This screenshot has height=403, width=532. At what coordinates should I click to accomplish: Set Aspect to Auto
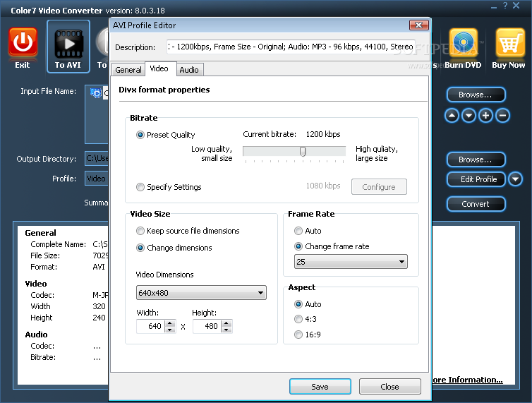[x=298, y=304]
